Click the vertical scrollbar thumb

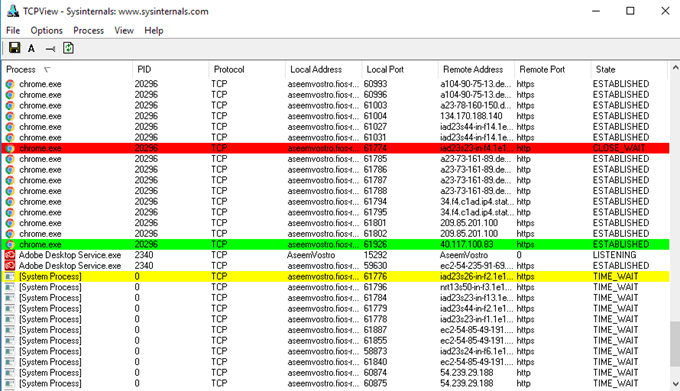(x=675, y=344)
